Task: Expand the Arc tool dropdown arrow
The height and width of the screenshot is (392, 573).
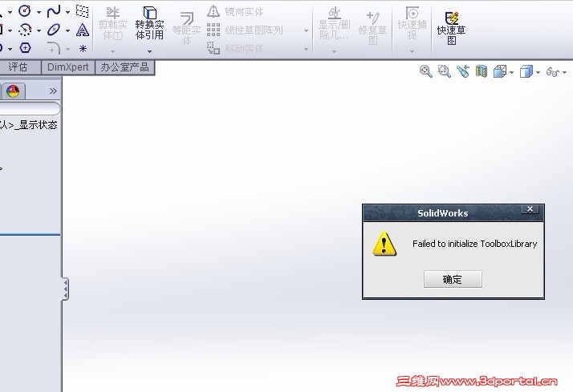Action: click(x=39, y=30)
